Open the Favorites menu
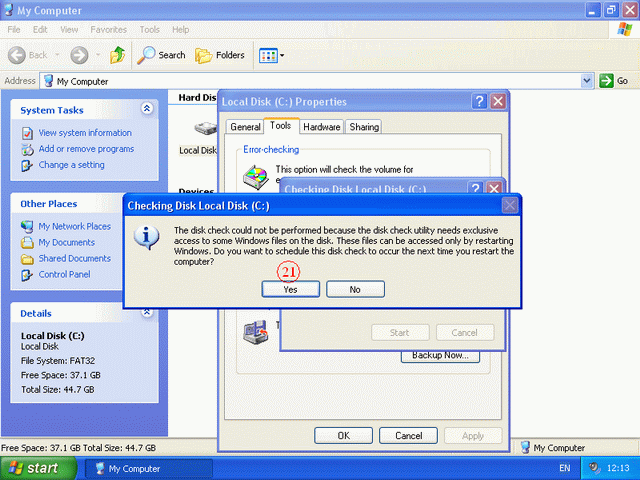640x480 pixels. [109, 29]
